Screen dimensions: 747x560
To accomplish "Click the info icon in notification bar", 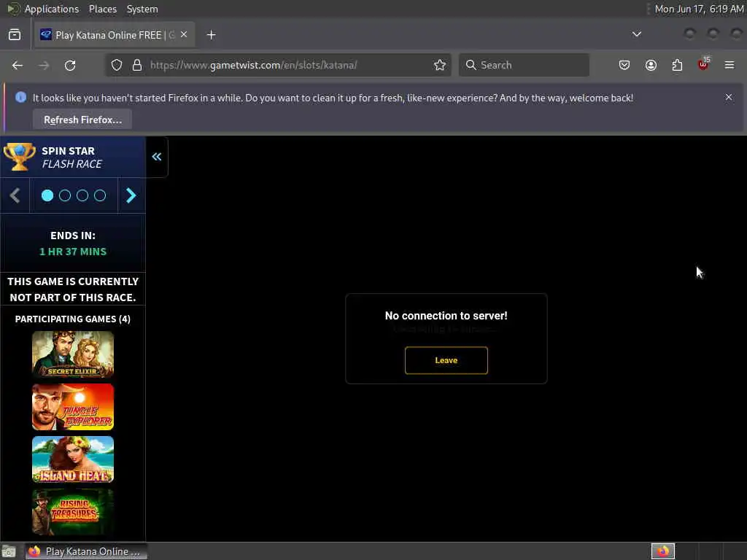I will [20, 97].
